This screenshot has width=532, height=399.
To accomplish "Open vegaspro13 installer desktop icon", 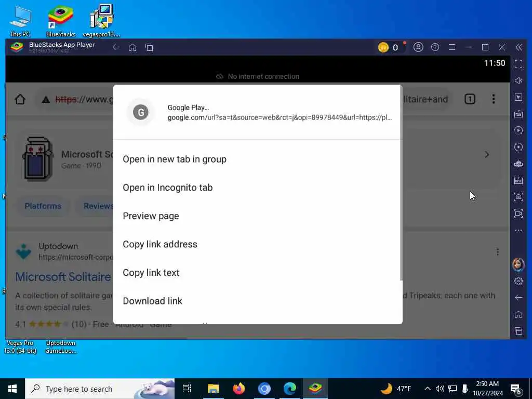I will [x=101, y=21].
